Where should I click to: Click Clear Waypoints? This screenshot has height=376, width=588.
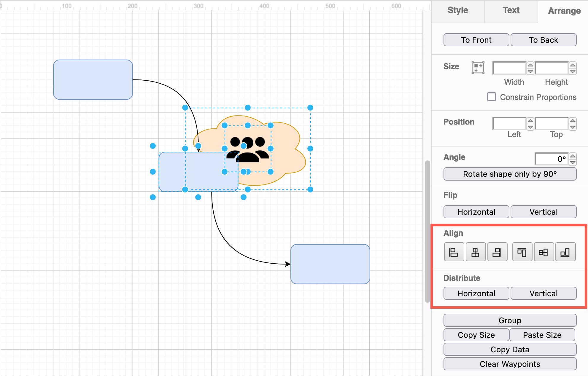510,364
